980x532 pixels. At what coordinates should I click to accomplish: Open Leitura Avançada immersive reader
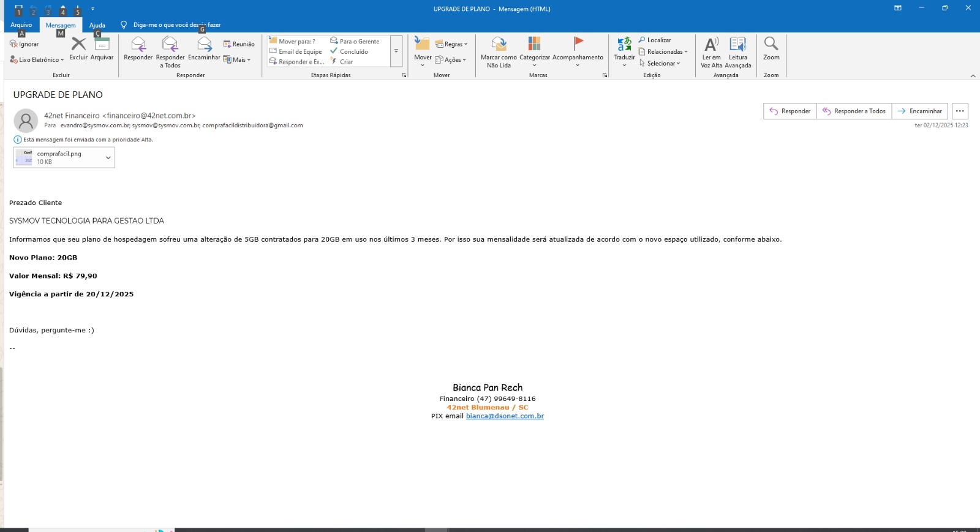[737, 45]
